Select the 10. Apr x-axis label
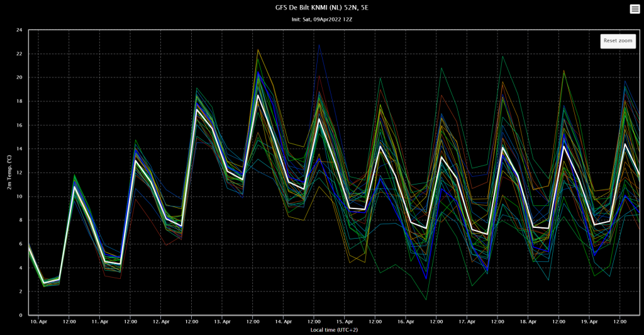 pos(38,322)
